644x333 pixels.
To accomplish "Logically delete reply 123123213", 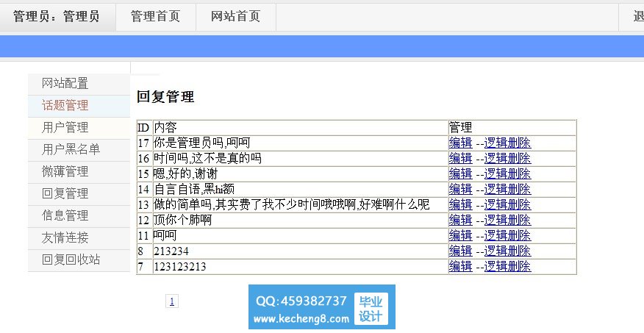I will tap(508, 267).
